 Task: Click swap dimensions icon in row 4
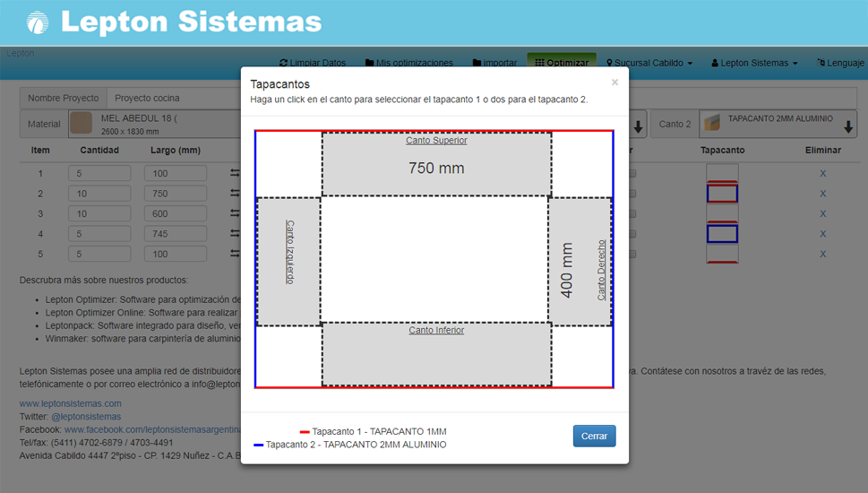[236, 234]
